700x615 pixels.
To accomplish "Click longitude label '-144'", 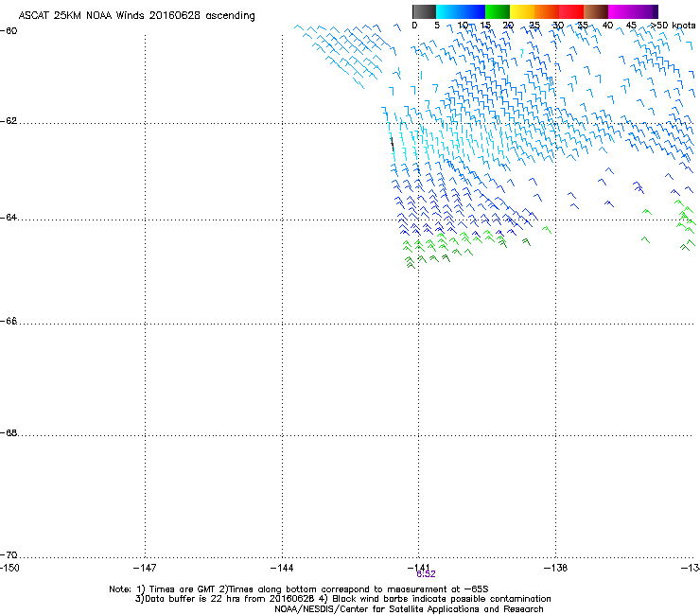I will click(x=282, y=568).
